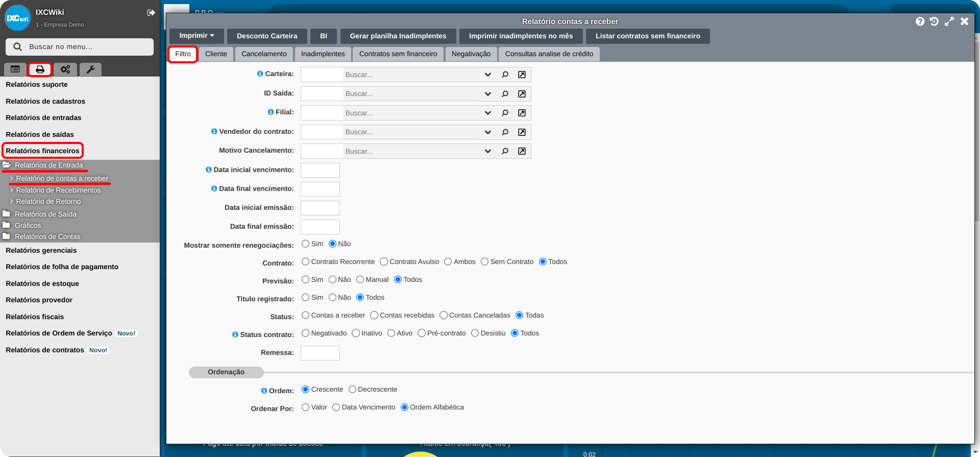Screen dimensions: 980x457
Task: Click search magnifier for Vendedor do contrato
Action: (x=505, y=132)
